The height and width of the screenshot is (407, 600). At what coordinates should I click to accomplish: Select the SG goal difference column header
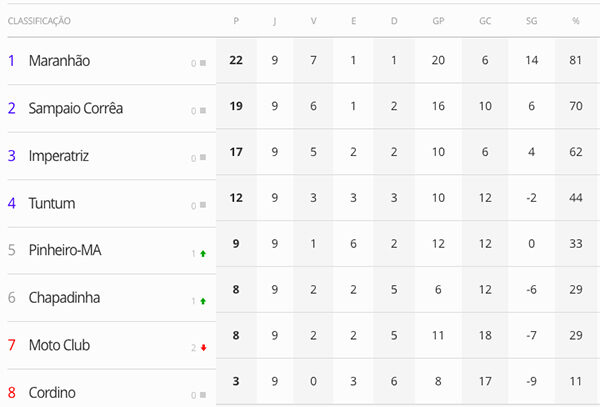coord(531,21)
